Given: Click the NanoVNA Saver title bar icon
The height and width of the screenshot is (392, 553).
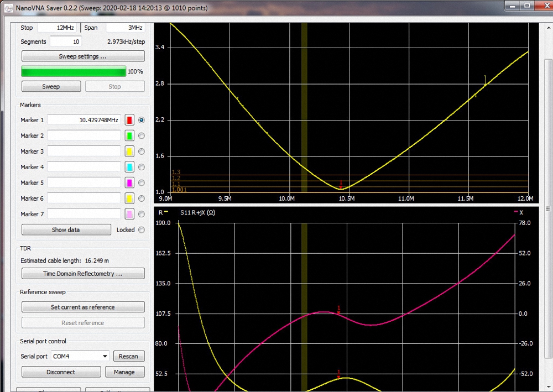Looking at the screenshot, I should [8, 8].
